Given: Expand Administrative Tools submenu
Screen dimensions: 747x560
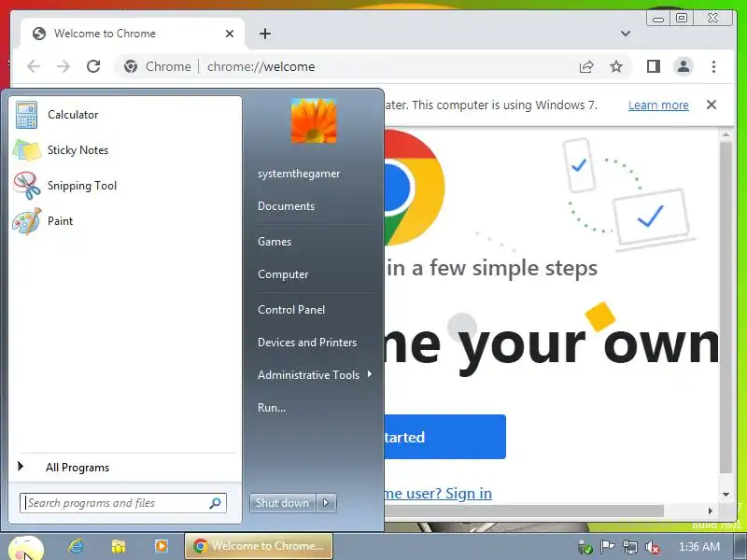Looking at the screenshot, I should [x=315, y=375].
